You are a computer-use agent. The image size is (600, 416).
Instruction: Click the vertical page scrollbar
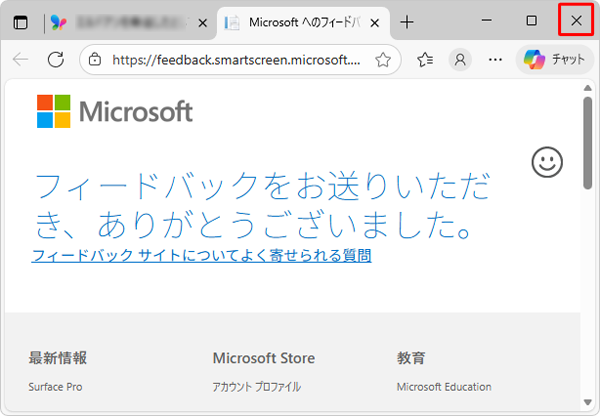587,140
